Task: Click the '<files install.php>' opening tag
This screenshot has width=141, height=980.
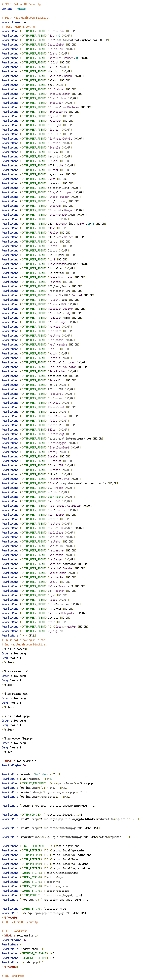Action: (16, 716)
